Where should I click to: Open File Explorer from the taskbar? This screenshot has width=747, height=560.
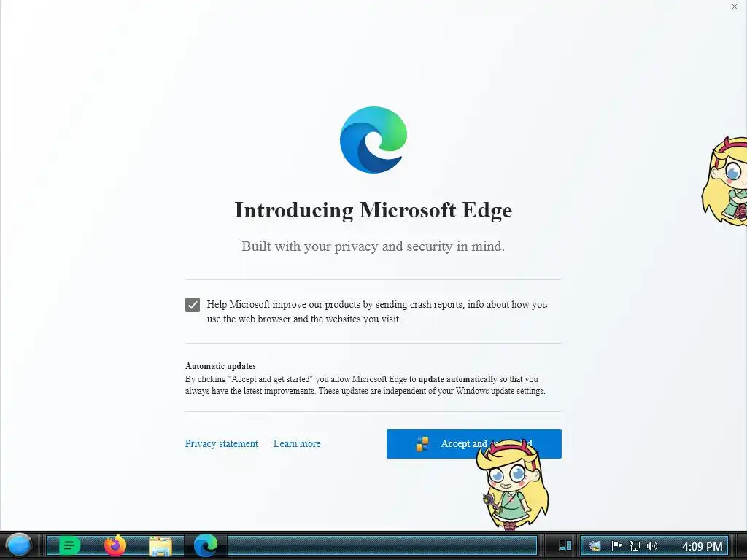click(x=160, y=545)
